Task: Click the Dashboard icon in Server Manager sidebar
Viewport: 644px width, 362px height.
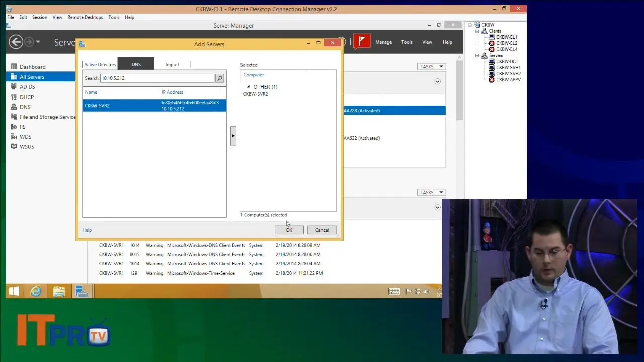Action: (x=14, y=67)
